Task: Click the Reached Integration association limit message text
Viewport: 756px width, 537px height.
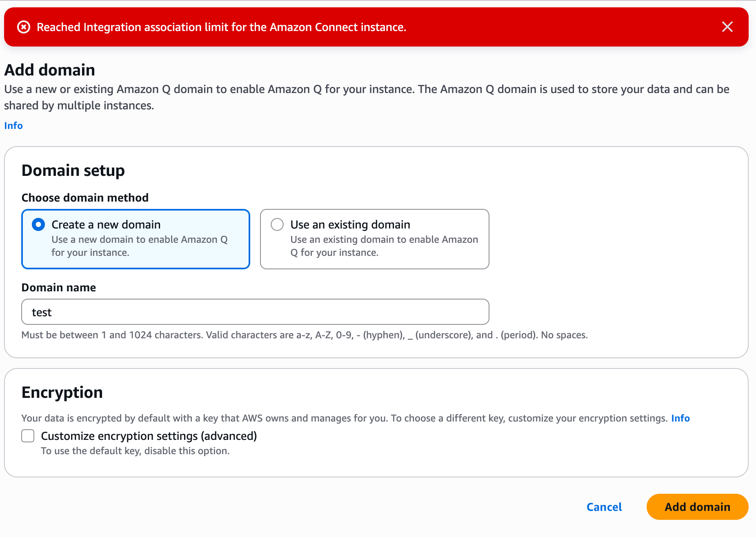Action: click(x=221, y=27)
